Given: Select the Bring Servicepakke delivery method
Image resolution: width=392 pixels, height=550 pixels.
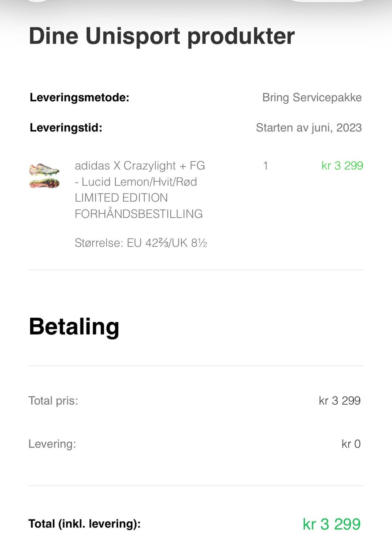Looking at the screenshot, I should (x=312, y=98).
